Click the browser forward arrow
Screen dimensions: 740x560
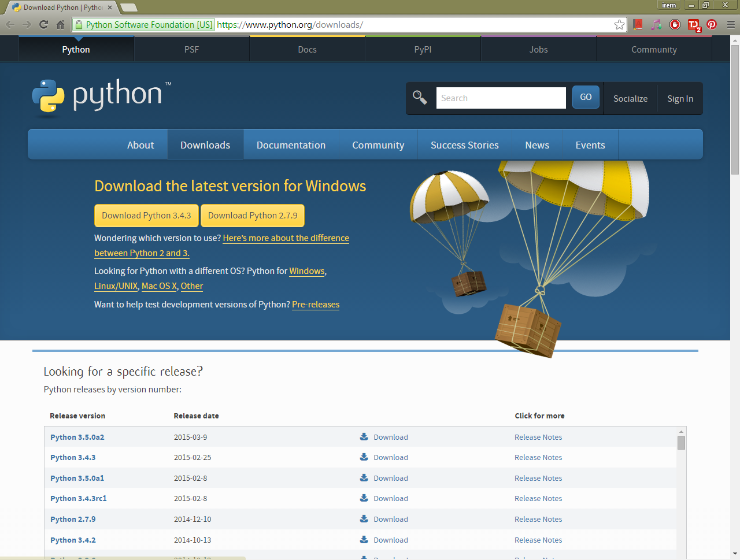[27, 24]
